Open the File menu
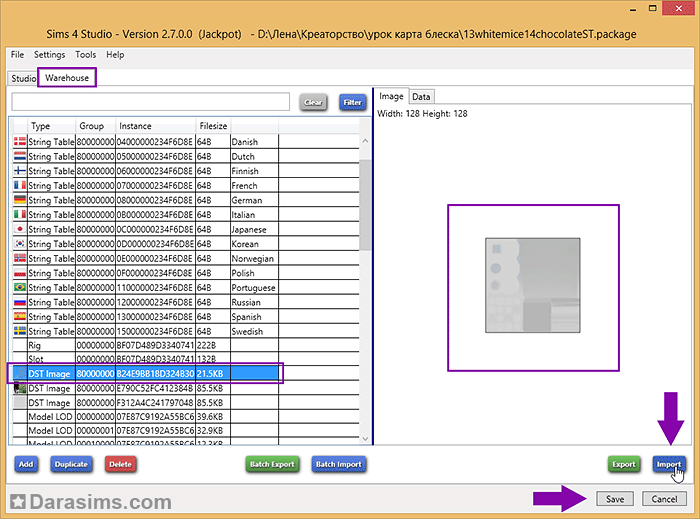 (17, 55)
